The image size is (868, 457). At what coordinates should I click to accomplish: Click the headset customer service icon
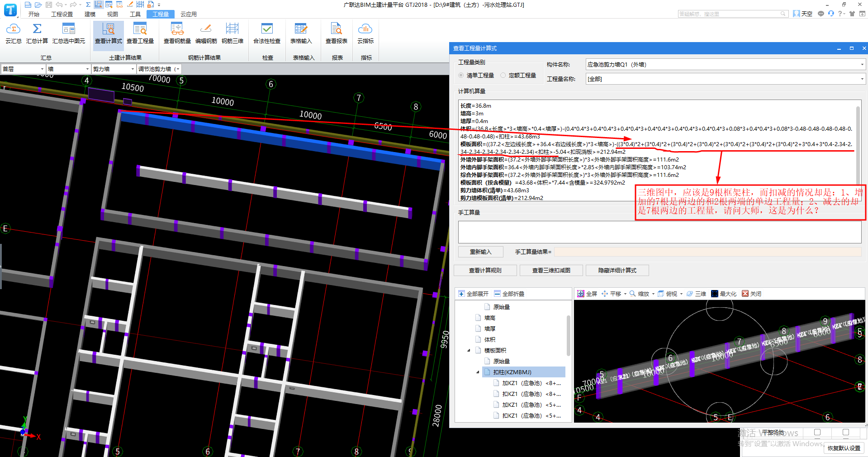tap(831, 14)
